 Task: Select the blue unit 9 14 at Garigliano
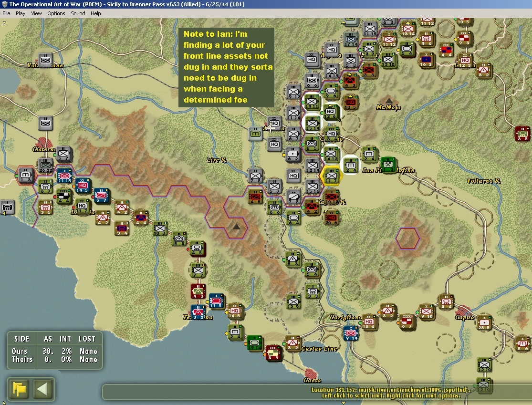coord(351,333)
